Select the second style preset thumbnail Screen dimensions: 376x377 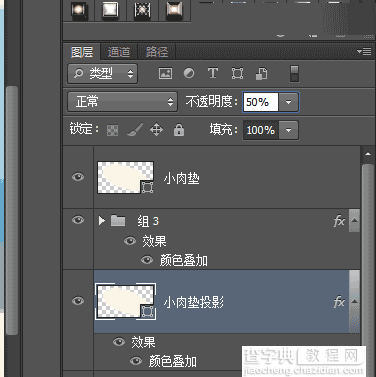click(111, 10)
